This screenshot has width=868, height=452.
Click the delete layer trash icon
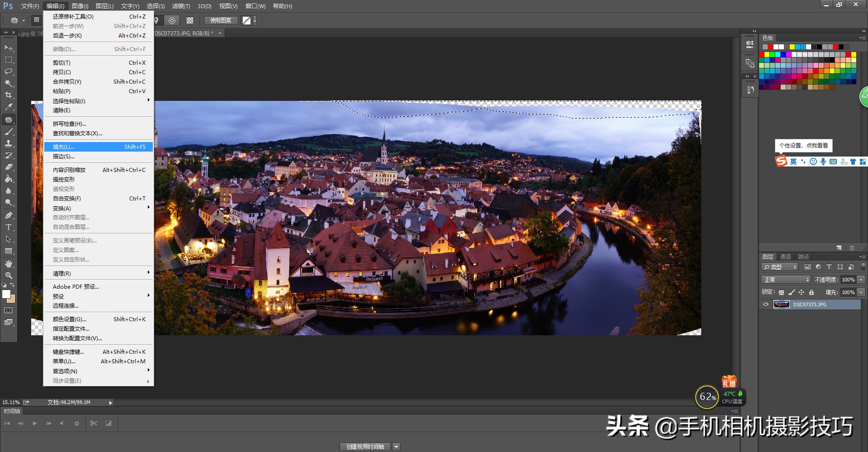tap(852, 248)
